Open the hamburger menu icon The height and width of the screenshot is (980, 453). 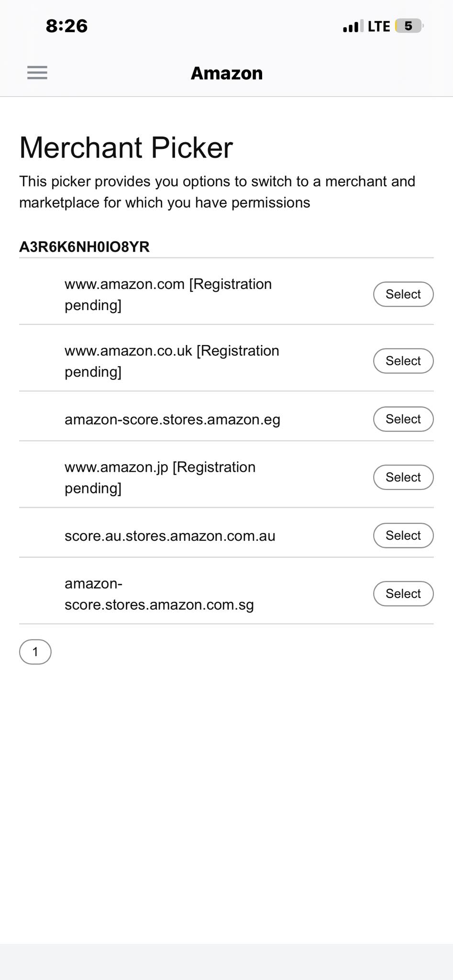point(37,73)
